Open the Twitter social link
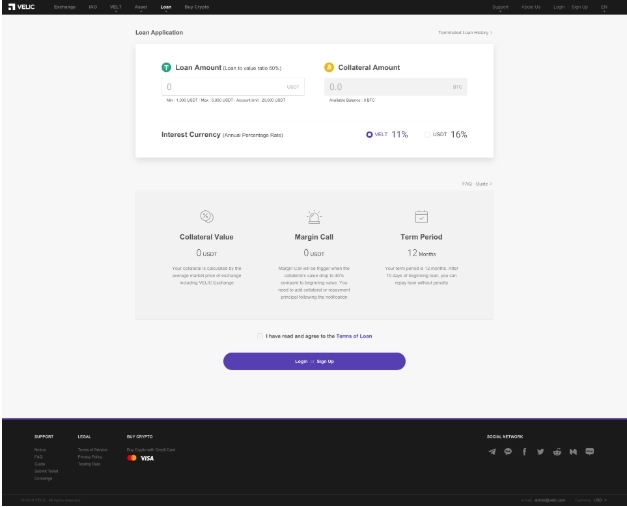 (540, 452)
